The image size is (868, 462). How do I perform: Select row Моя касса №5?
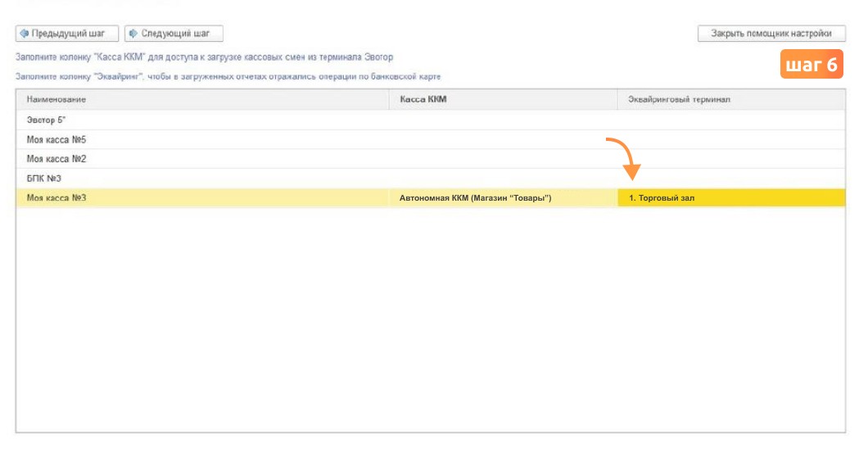430,139
